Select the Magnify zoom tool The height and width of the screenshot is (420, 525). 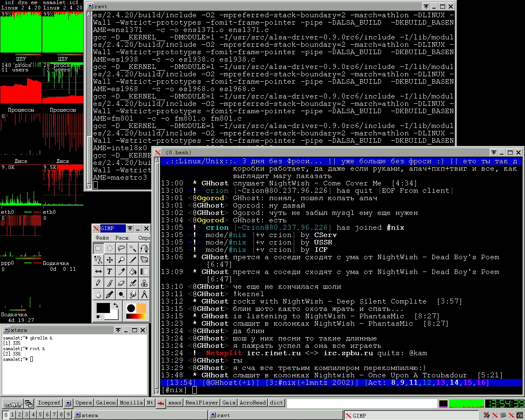tap(121, 260)
